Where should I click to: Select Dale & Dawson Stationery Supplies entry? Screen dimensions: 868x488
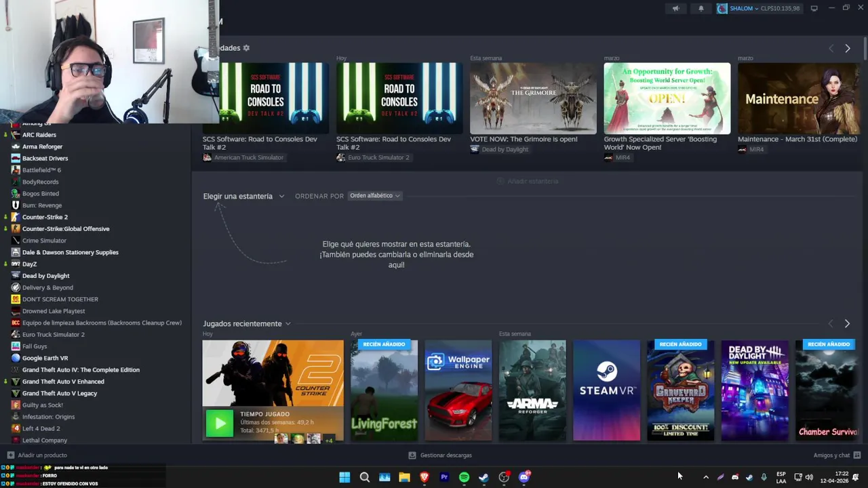pos(70,252)
